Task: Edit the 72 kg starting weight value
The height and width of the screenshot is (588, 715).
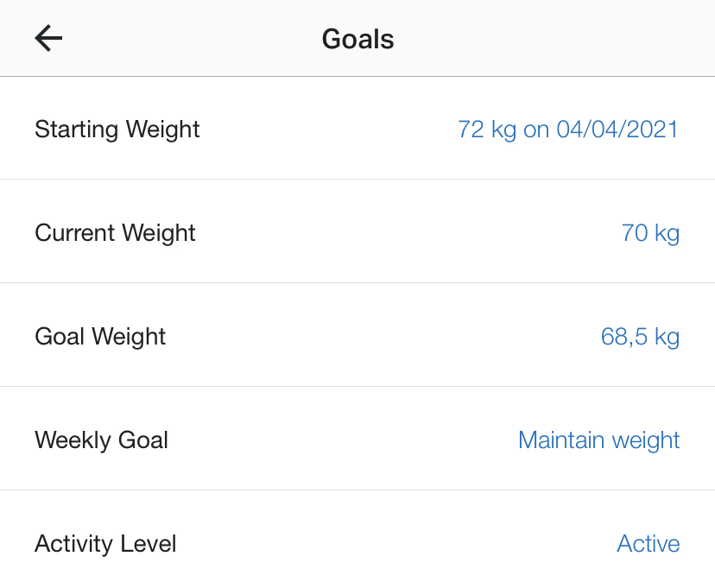Action: tap(487, 130)
